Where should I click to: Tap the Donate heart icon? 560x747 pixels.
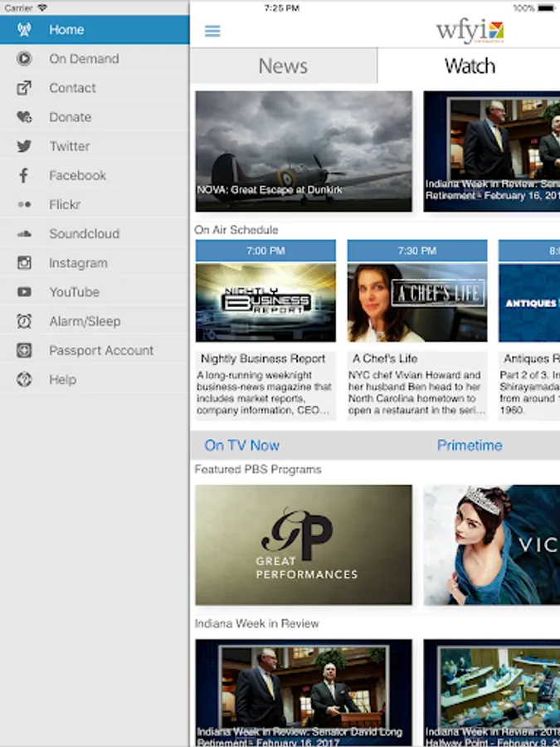tap(24, 117)
